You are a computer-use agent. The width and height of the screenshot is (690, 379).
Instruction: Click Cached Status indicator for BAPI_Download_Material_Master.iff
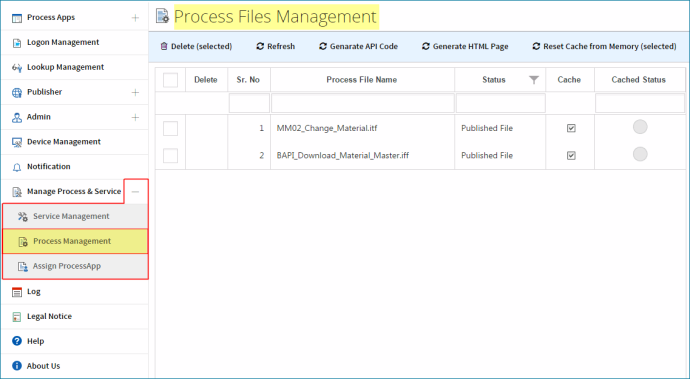(x=640, y=154)
